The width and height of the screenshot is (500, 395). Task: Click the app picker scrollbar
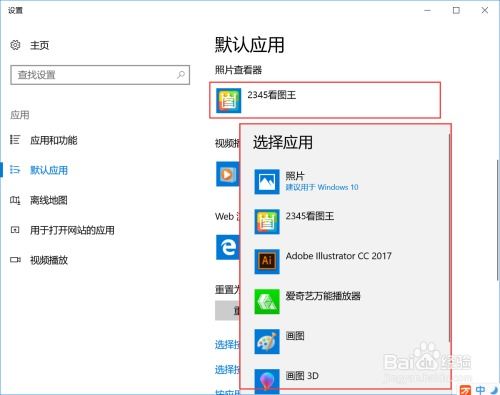[x=450, y=237]
